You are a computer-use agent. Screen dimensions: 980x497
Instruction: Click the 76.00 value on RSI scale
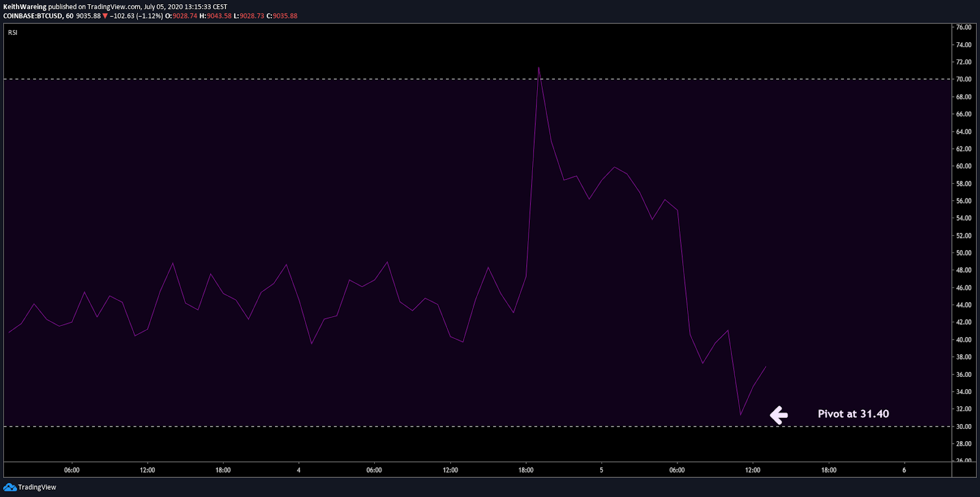pos(963,27)
